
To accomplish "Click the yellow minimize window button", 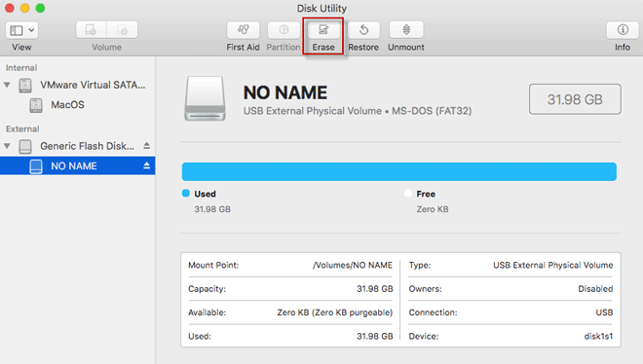I will pos(24,8).
